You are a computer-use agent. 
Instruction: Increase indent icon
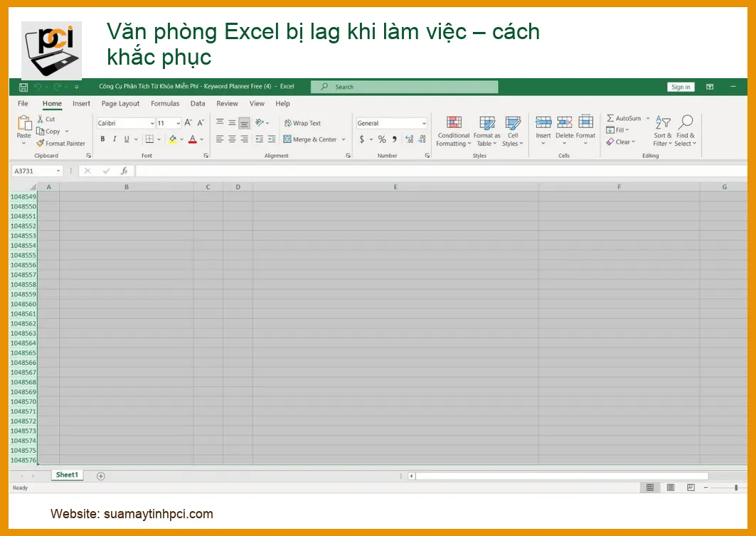pyautogui.click(x=272, y=139)
